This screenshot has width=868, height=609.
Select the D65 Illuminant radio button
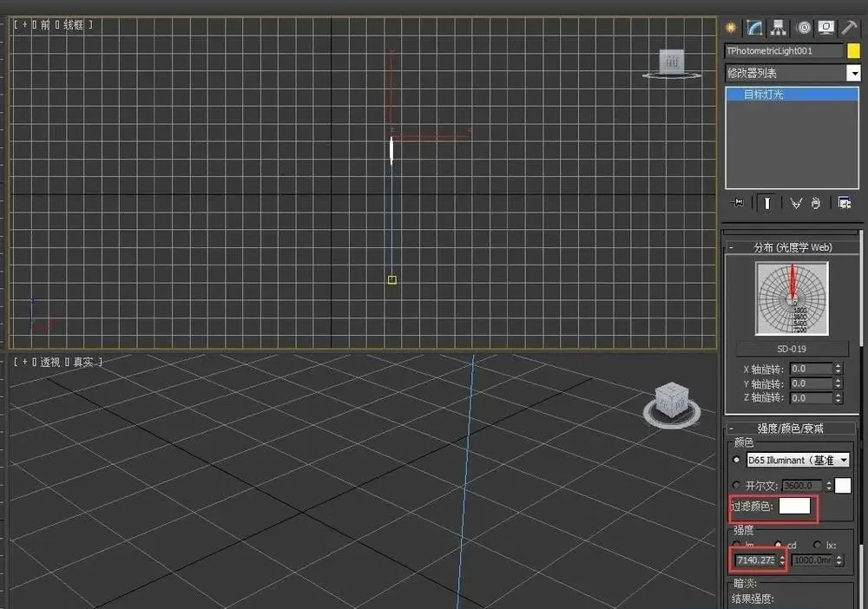coord(736,460)
